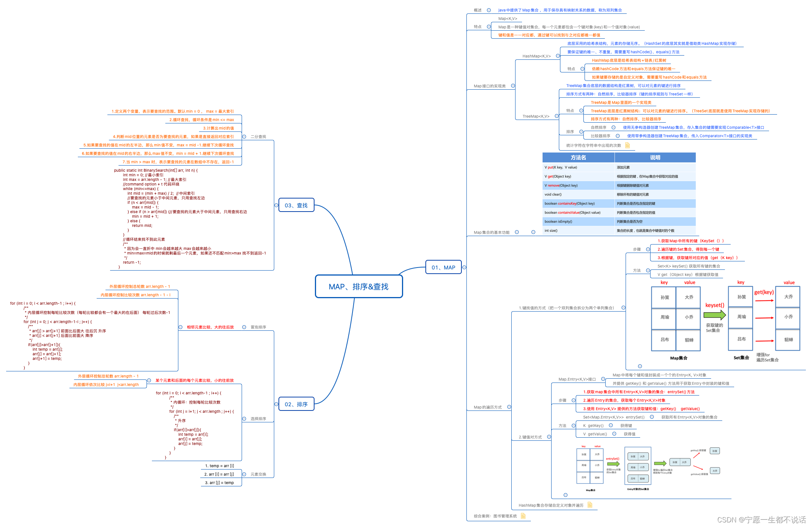The width and height of the screenshot is (812, 527).
Task: Click node 1.获取 Map 中所有的键（KeySet（））
Action: [691, 241]
